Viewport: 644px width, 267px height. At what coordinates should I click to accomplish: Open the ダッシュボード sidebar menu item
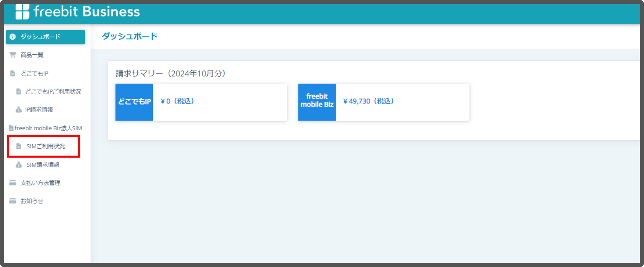click(x=45, y=37)
